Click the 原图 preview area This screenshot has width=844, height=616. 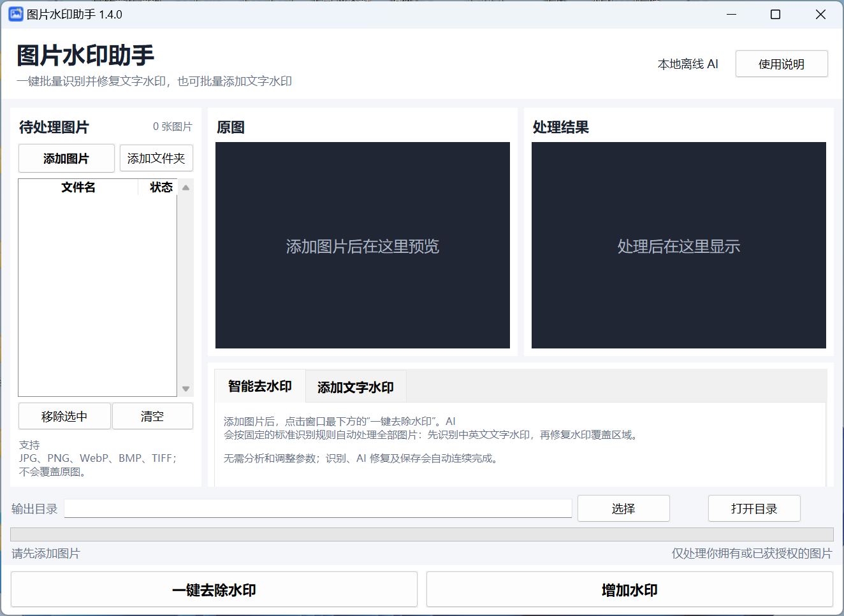363,245
